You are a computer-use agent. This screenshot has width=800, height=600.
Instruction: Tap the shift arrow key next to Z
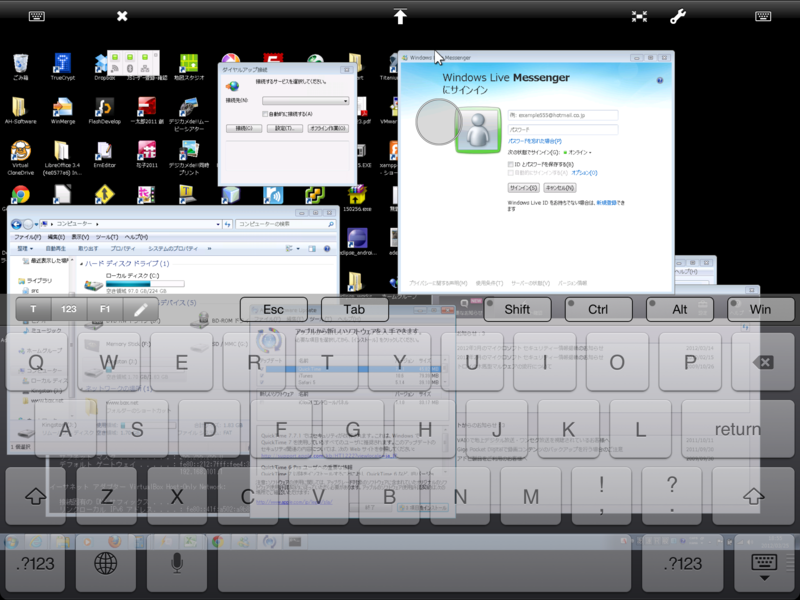(x=35, y=496)
